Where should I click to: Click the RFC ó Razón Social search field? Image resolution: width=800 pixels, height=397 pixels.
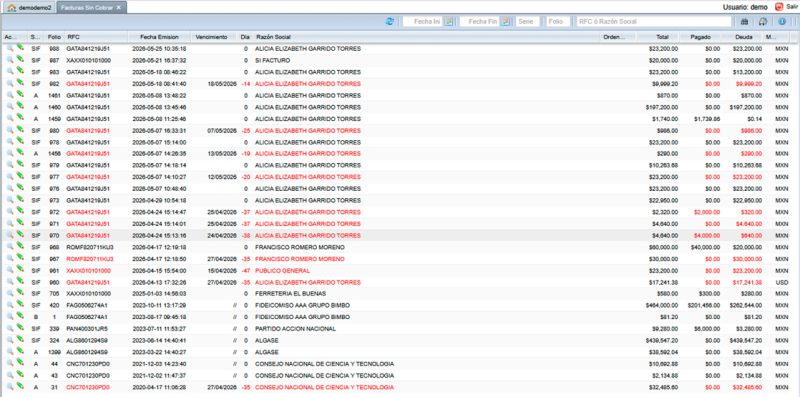pyautogui.click(x=654, y=21)
